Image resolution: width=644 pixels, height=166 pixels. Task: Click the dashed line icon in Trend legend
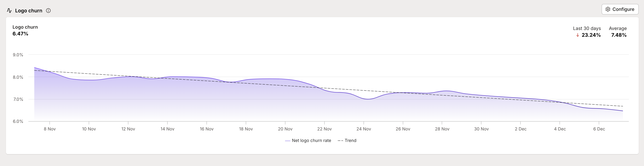tap(340, 140)
